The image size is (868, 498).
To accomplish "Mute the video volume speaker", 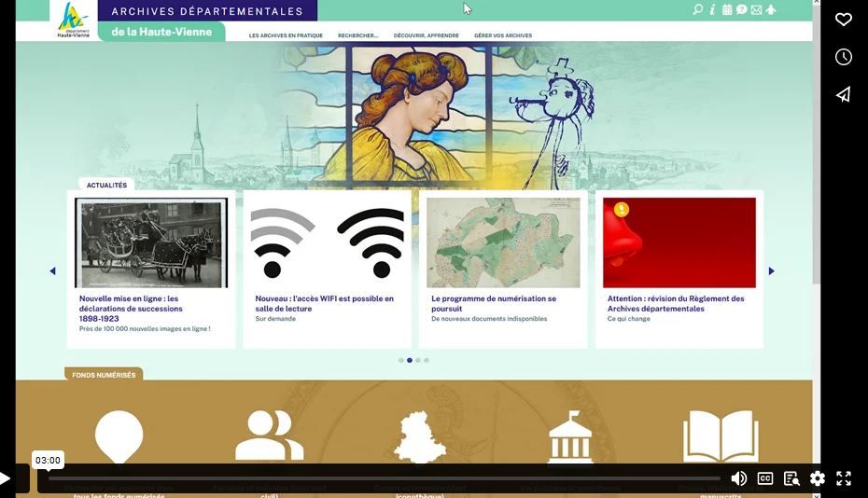I will 738,478.
